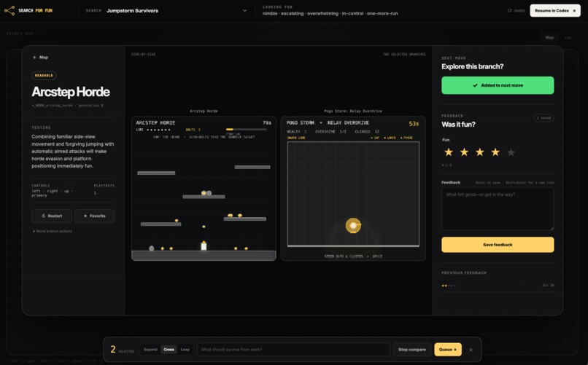This screenshot has width=588, height=365.
Task: Click Save feedback button
Action: (498, 245)
